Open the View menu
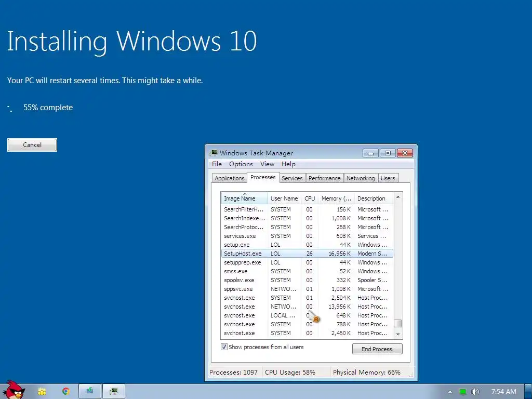 [x=267, y=164]
